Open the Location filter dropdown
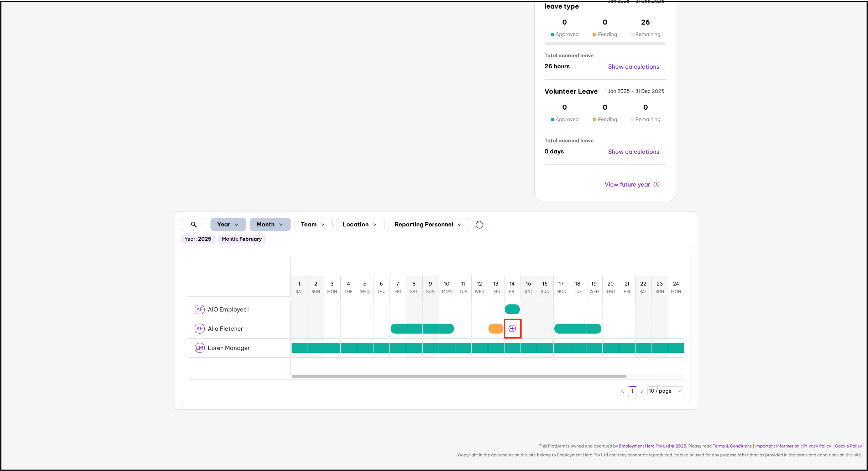 pyautogui.click(x=360, y=225)
